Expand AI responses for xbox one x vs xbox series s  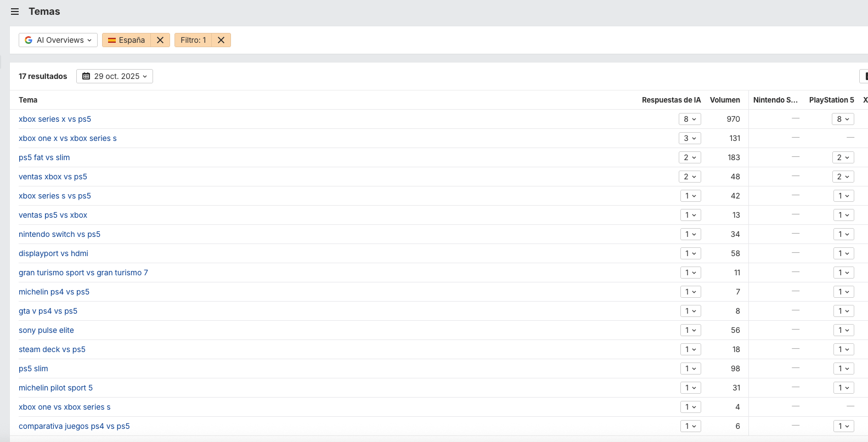coord(690,138)
